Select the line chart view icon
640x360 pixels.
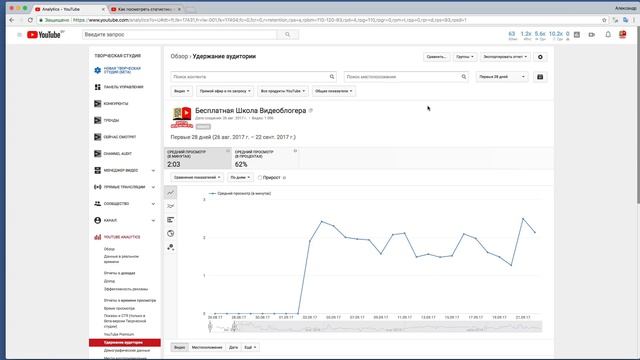point(171,192)
